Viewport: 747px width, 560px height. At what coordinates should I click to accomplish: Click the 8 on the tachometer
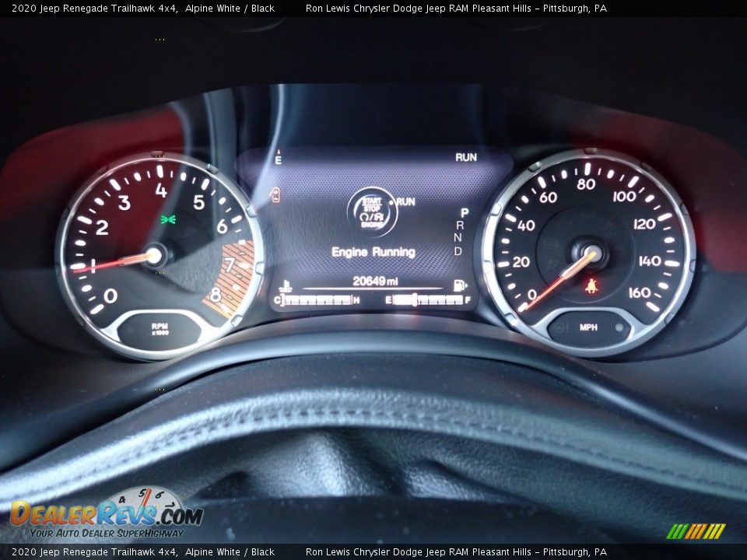click(216, 296)
